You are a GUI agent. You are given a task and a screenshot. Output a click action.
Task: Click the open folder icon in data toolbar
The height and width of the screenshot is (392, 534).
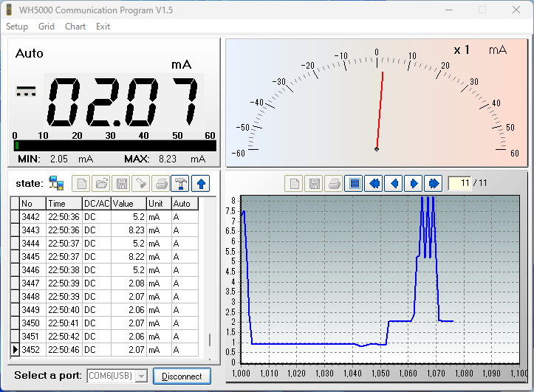pyautogui.click(x=100, y=183)
